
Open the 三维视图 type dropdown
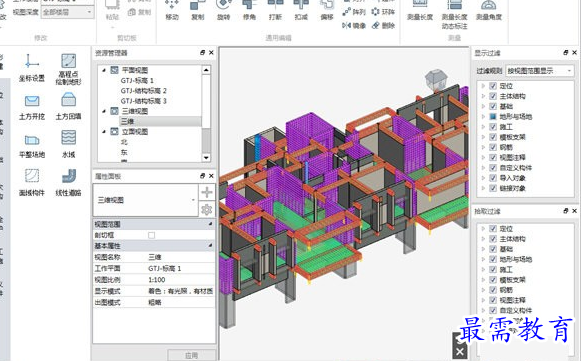[146, 200]
